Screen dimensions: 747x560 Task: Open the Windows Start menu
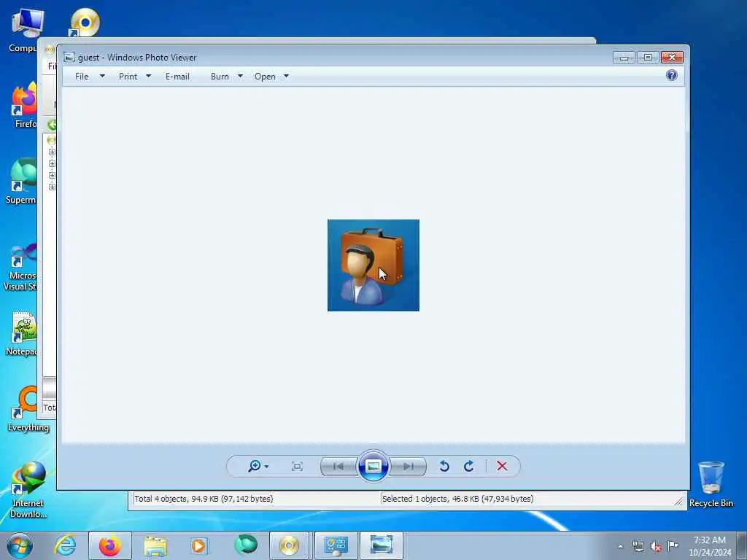point(20,545)
